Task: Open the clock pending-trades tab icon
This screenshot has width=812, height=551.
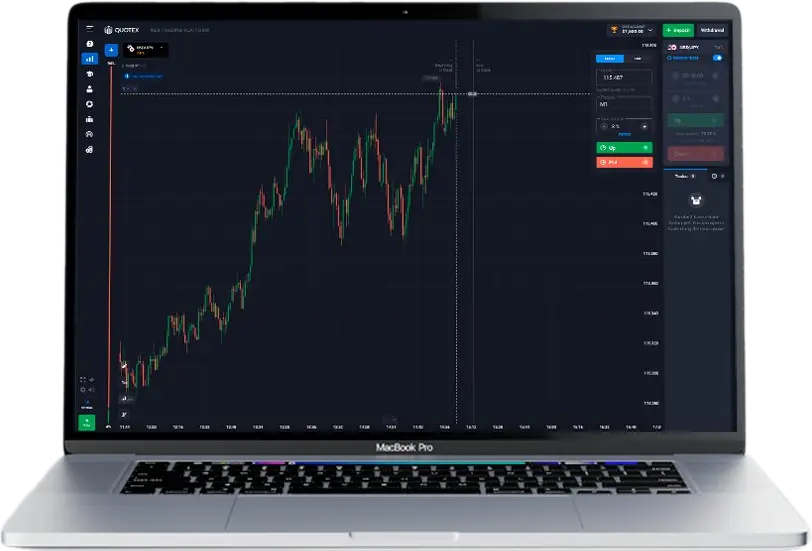Action: point(714,177)
